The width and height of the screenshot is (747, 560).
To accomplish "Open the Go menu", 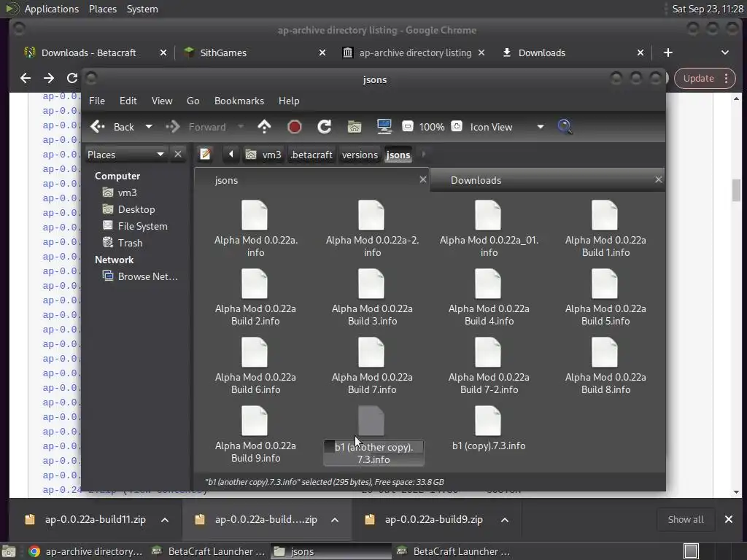I will click(x=193, y=101).
